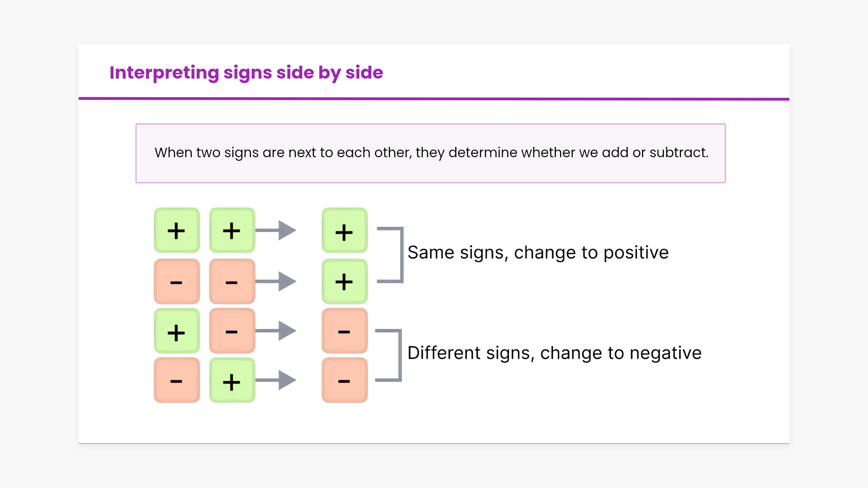This screenshot has width=868, height=488.
Task: Click the text box about two signs next to each other
Action: pos(431,153)
